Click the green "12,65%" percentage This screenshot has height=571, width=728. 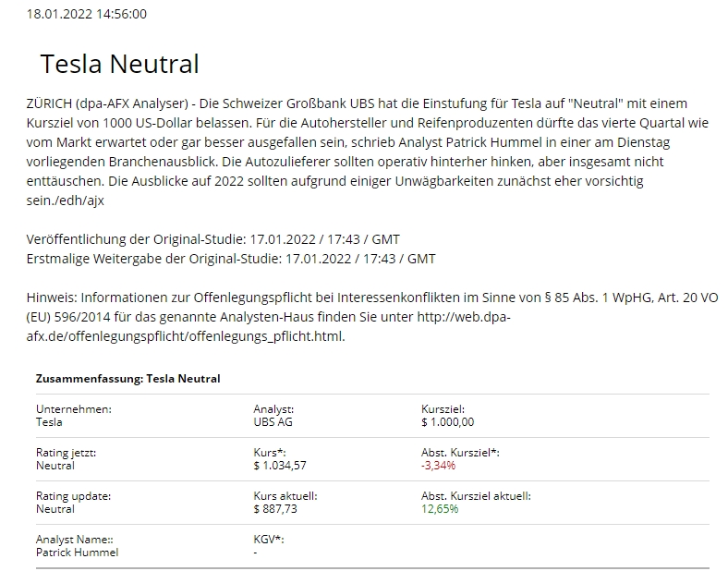[440, 509]
